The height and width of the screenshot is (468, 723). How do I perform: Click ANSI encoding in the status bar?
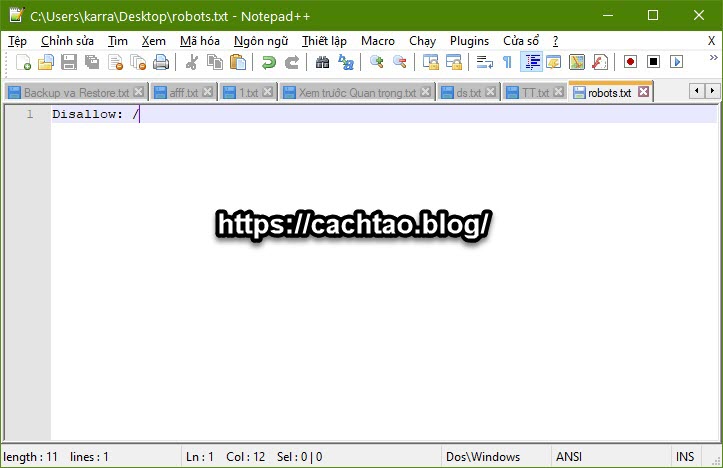(x=569, y=456)
